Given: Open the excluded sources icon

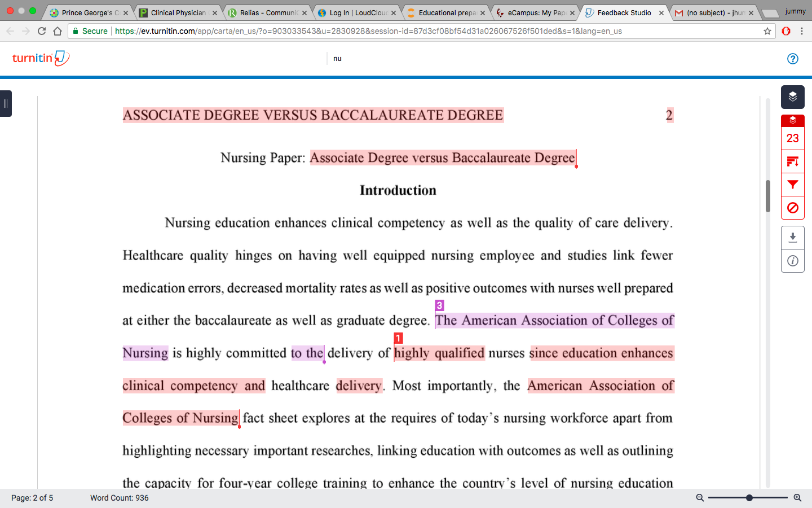Looking at the screenshot, I should pos(792,208).
